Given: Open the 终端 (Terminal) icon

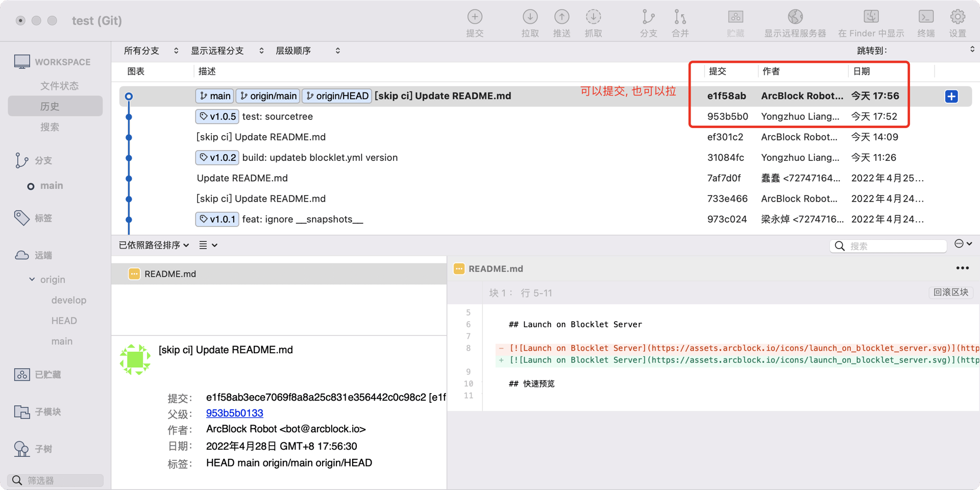Looking at the screenshot, I should pos(926,17).
